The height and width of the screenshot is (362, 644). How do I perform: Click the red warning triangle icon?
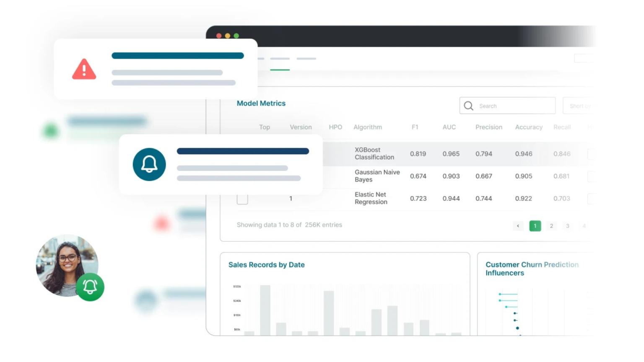tap(84, 70)
